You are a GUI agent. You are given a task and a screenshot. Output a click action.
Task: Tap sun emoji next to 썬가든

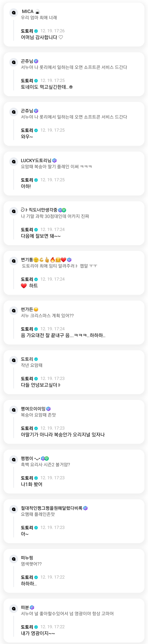(36, 309)
